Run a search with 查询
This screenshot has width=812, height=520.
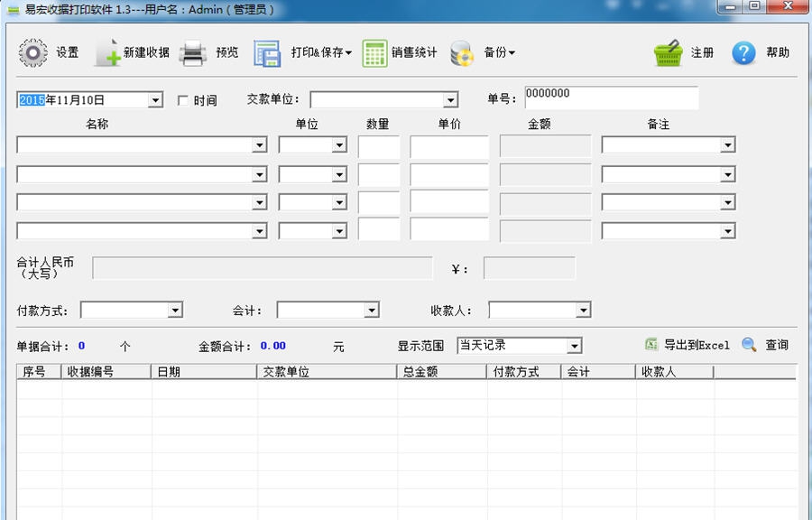[769, 345]
